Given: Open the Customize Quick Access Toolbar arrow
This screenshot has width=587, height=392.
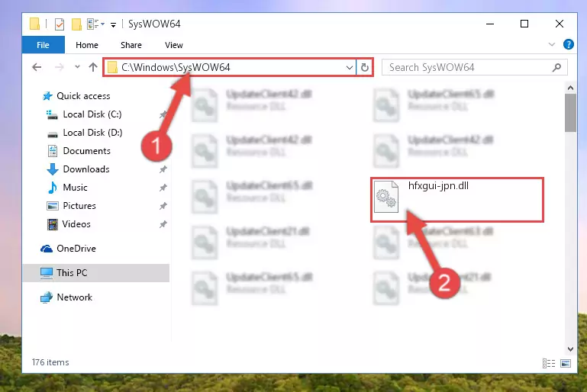Looking at the screenshot, I should [113, 25].
